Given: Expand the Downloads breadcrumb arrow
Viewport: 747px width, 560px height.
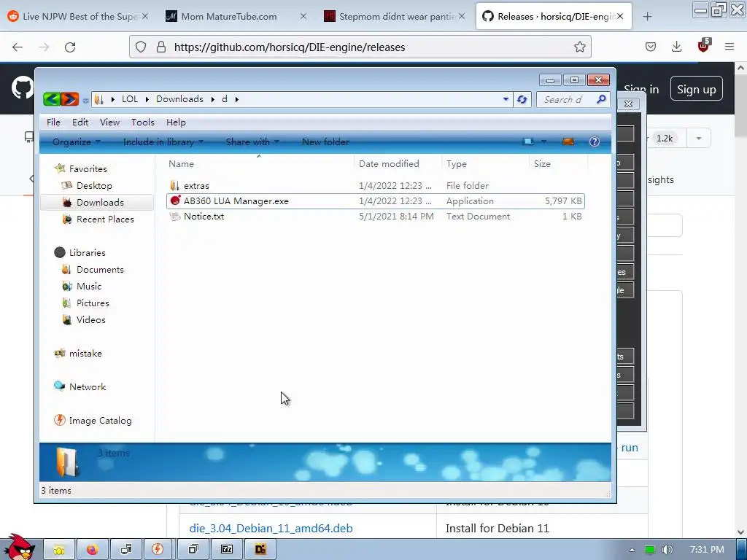Looking at the screenshot, I should (x=212, y=99).
